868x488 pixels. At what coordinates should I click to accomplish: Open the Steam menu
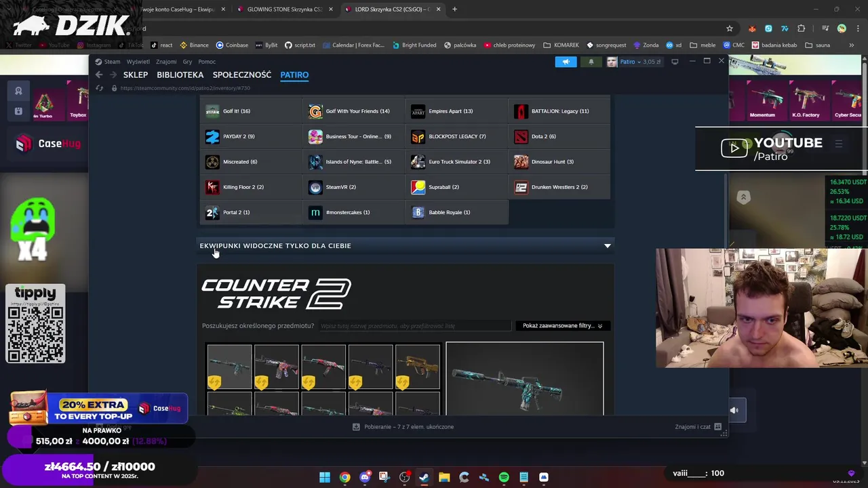click(108, 62)
